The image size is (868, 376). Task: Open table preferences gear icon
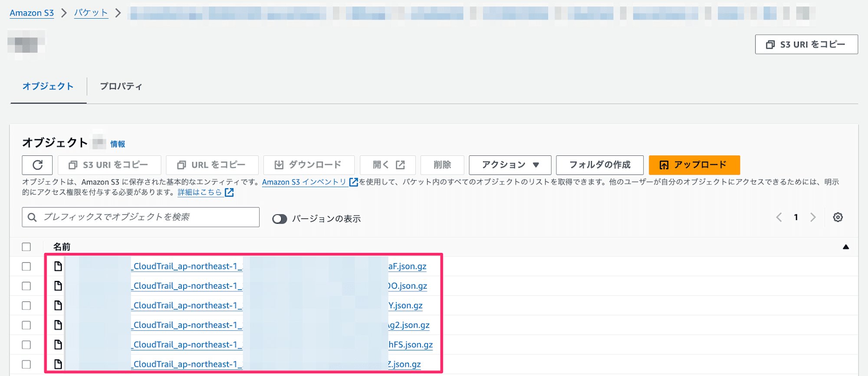pyautogui.click(x=838, y=217)
